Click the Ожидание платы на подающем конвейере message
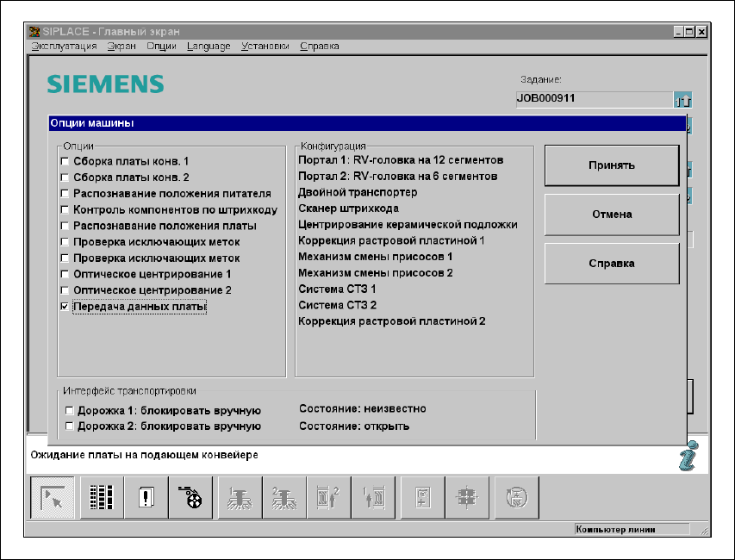Viewport: 735px width, 560px height. click(145, 455)
